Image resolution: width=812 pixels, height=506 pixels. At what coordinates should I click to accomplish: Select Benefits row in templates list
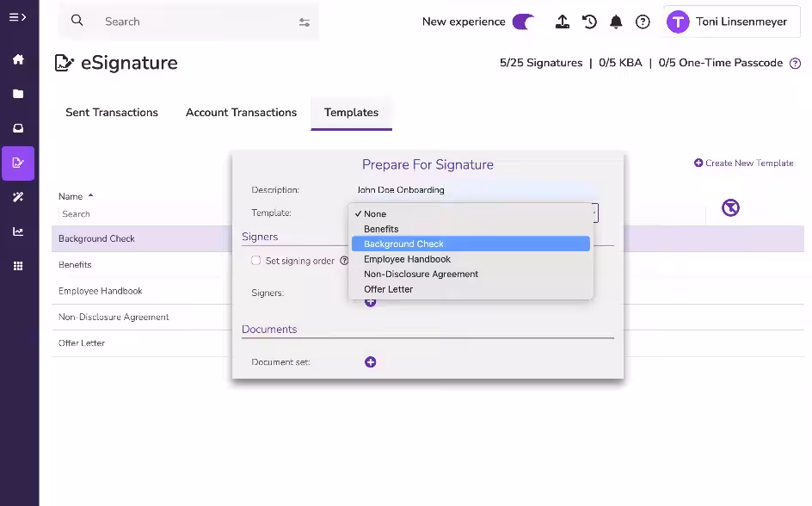click(x=141, y=265)
